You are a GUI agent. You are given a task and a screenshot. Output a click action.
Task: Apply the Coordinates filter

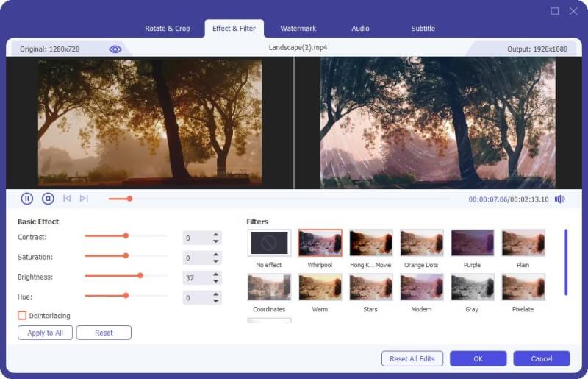coord(269,287)
